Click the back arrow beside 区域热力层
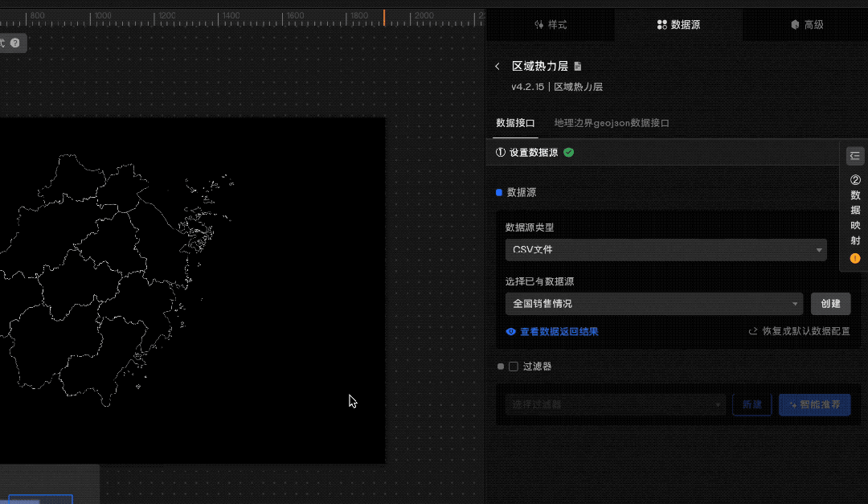This screenshot has height=504, width=868. click(x=497, y=66)
